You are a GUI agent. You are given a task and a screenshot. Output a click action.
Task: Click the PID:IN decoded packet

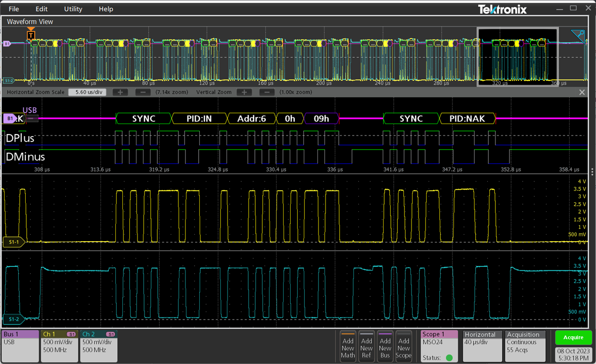pyautogui.click(x=199, y=118)
